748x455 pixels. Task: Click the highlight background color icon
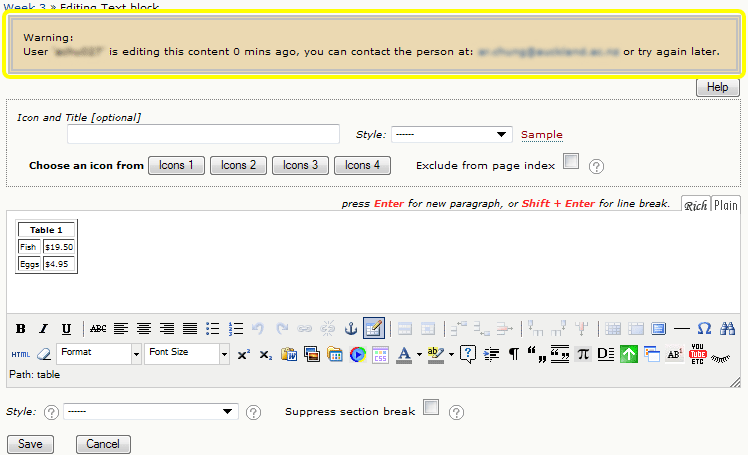[436, 354]
